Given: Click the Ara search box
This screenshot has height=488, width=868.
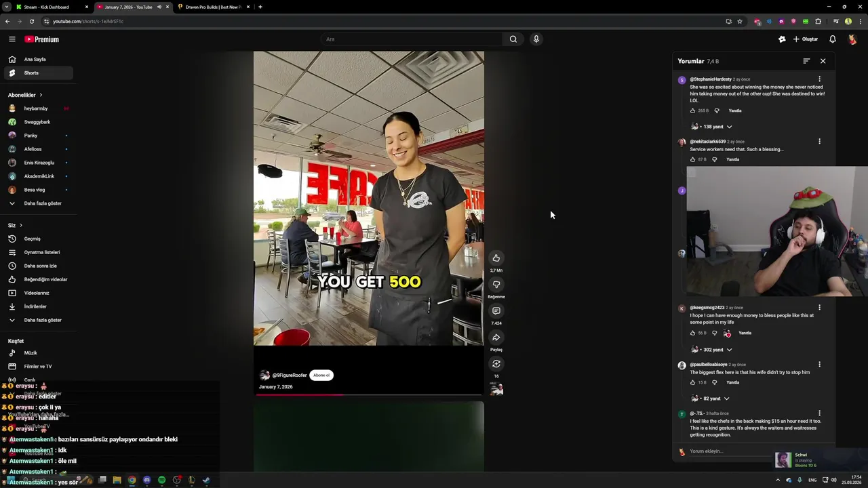Looking at the screenshot, I should click(412, 39).
